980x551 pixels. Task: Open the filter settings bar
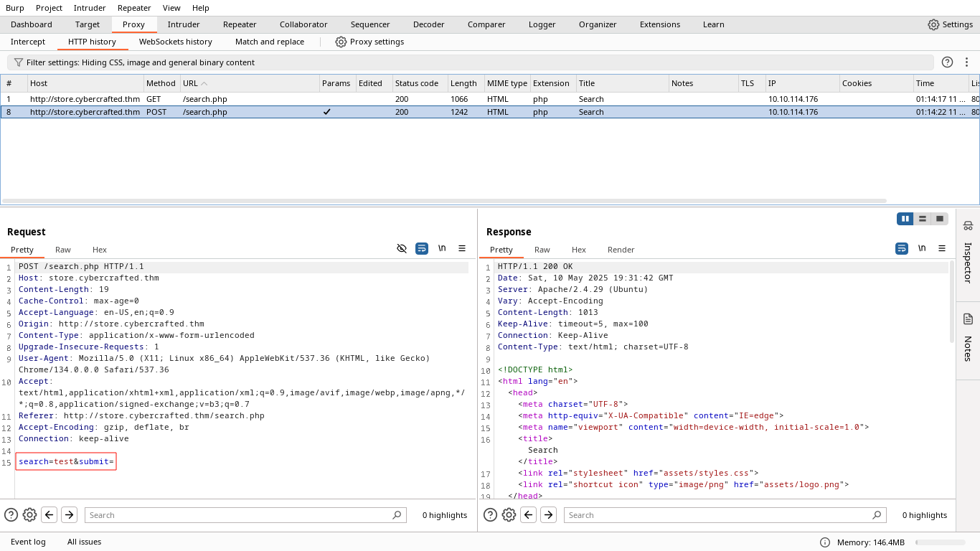coord(471,62)
